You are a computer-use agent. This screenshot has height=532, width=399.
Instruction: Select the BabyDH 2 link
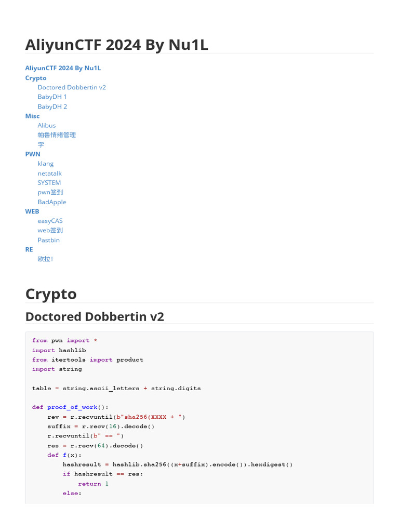[52, 107]
